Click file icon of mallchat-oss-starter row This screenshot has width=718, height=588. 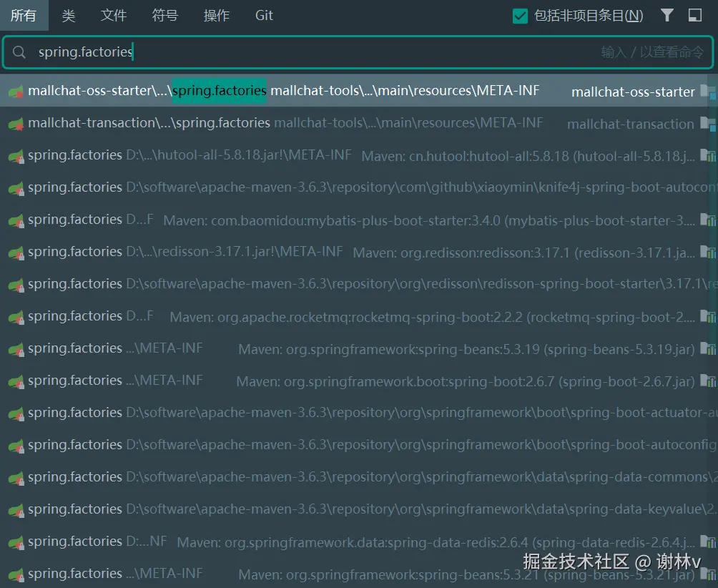tap(16, 92)
